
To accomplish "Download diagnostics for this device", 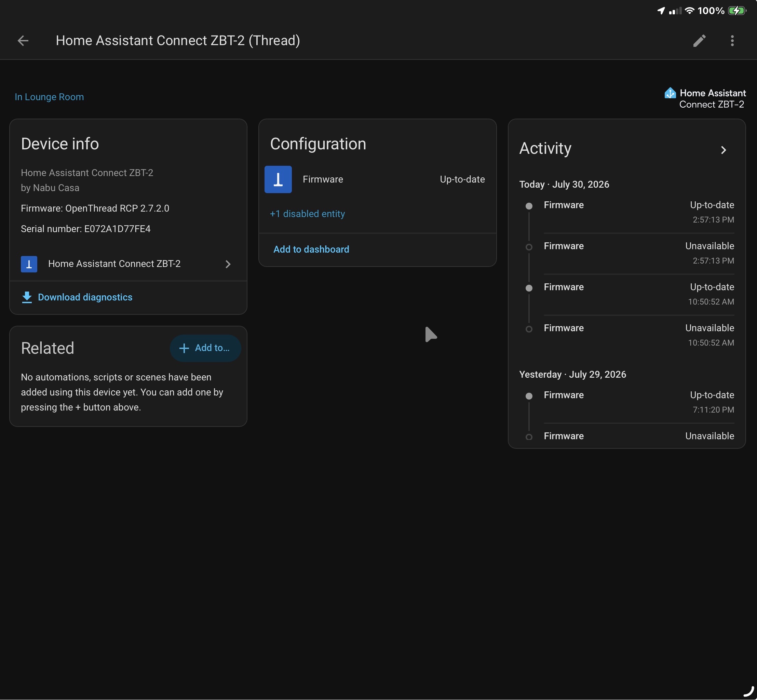I will [77, 297].
